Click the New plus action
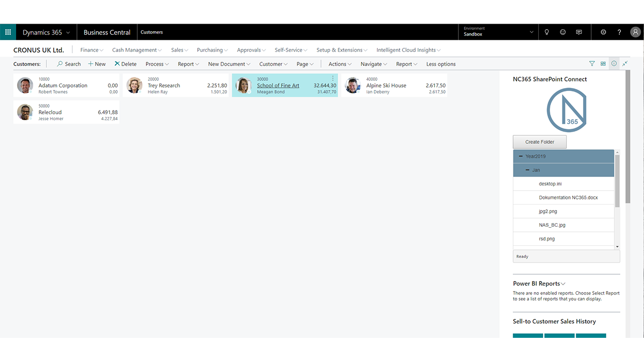Viewport: 644px width, 362px height. [x=97, y=64]
